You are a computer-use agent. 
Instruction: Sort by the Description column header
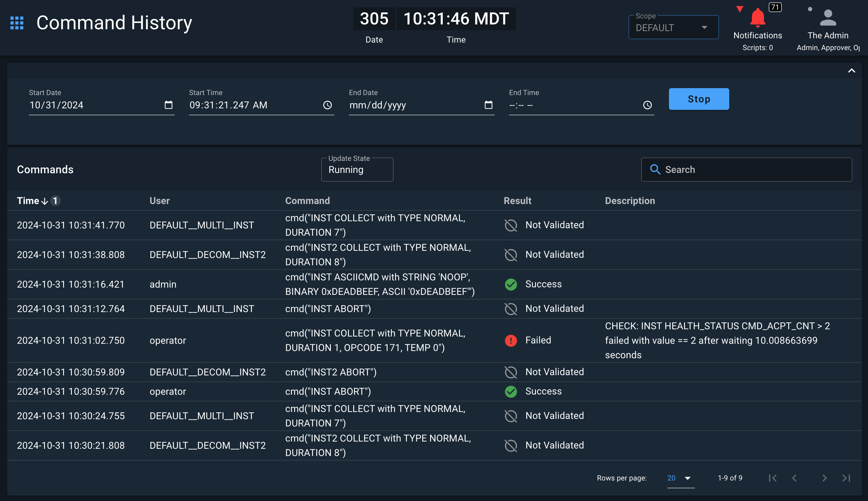point(630,201)
